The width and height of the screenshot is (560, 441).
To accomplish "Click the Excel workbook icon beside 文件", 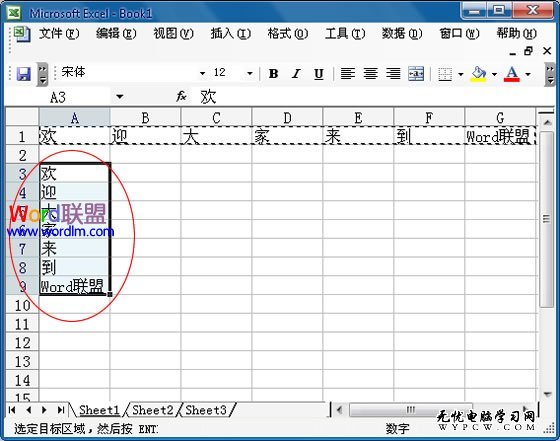I will click(22, 34).
